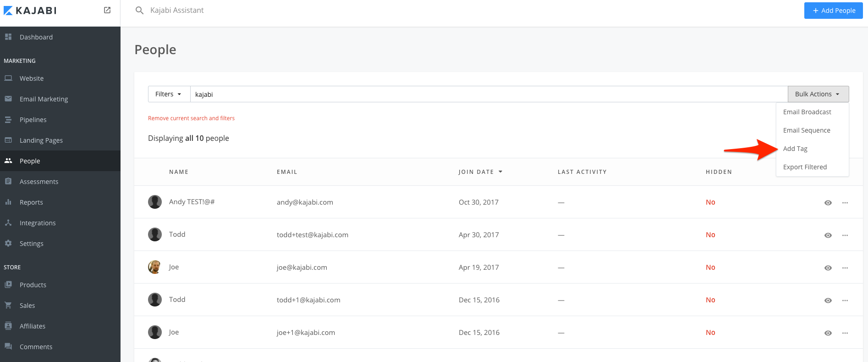Screen dimensions: 868x362
Task: Click the Hidden column header
Action: coord(719,172)
